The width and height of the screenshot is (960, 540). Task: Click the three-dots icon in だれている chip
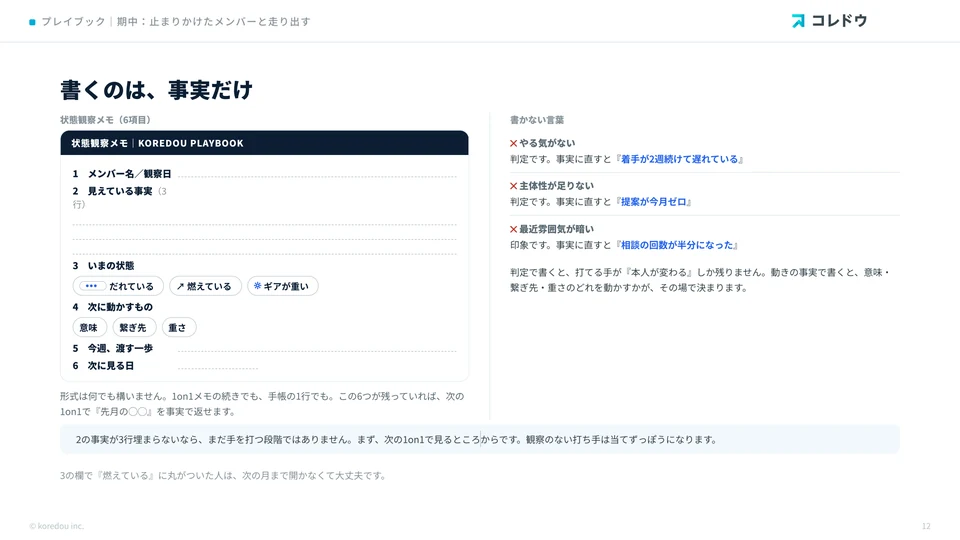click(x=91, y=286)
